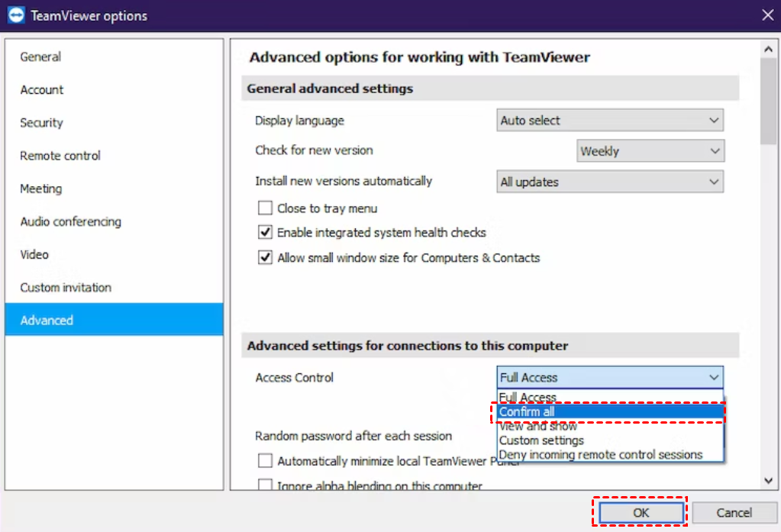Expand the Check for new version dropdown
The image size is (781, 532).
pyautogui.click(x=650, y=150)
